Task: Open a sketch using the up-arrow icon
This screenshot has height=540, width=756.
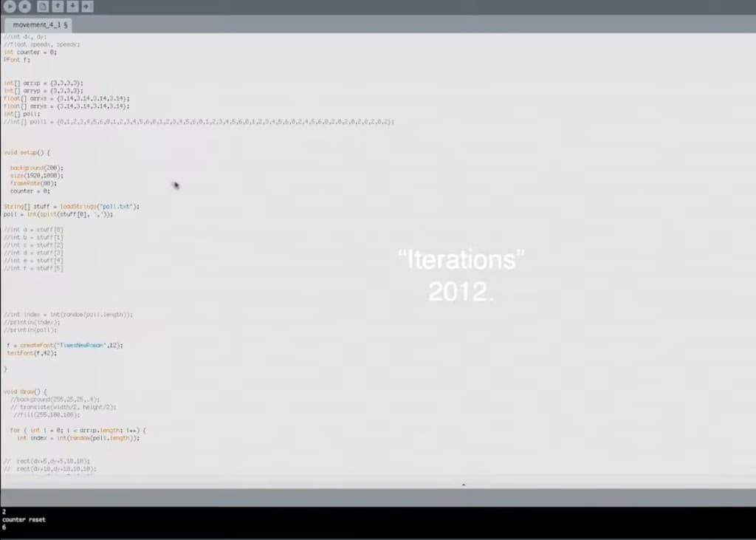Action: pos(58,6)
